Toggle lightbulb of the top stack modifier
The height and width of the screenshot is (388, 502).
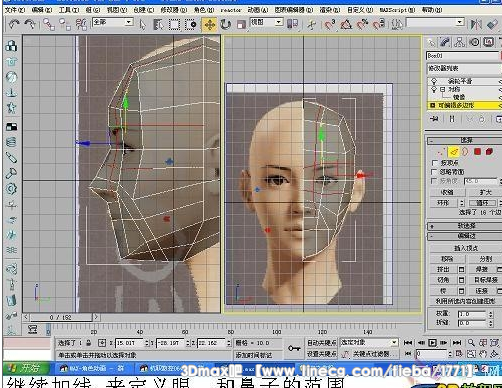pos(434,81)
